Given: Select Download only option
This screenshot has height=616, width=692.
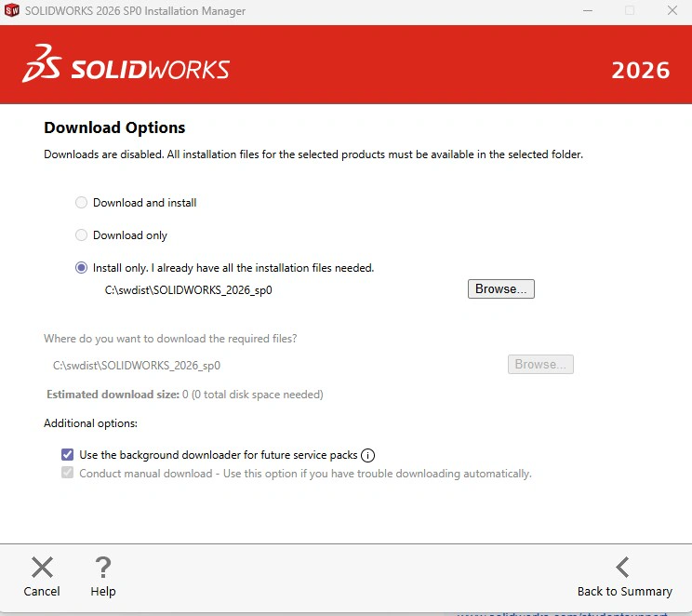Looking at the screenshot, I should coord(81,234).
